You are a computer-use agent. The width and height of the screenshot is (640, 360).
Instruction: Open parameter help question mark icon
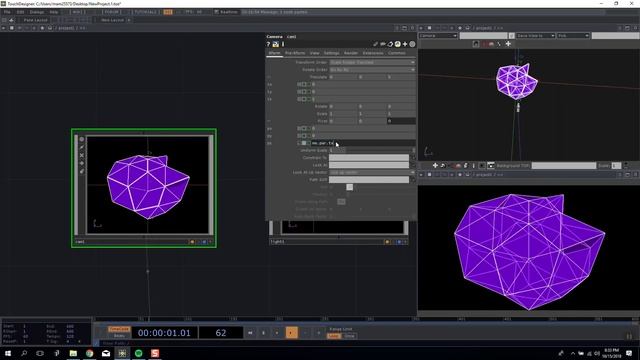[268, 44]
